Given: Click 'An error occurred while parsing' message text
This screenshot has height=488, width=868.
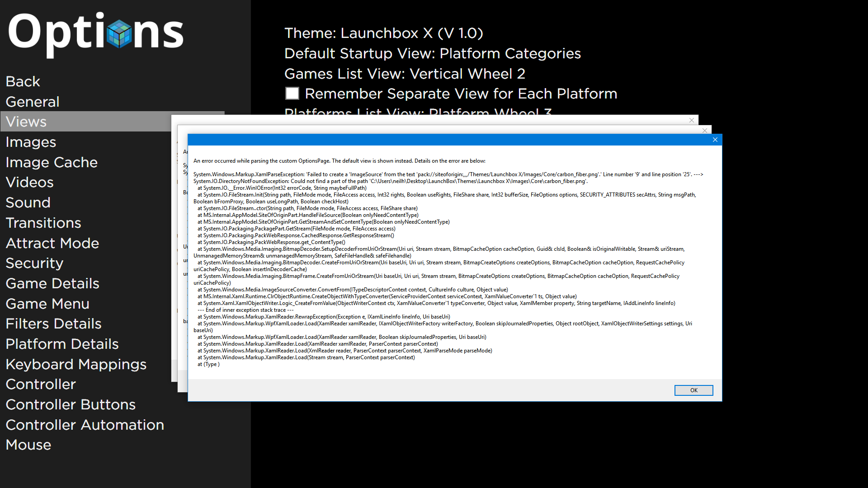Looking at the screenshot, I should click(340, 161).
